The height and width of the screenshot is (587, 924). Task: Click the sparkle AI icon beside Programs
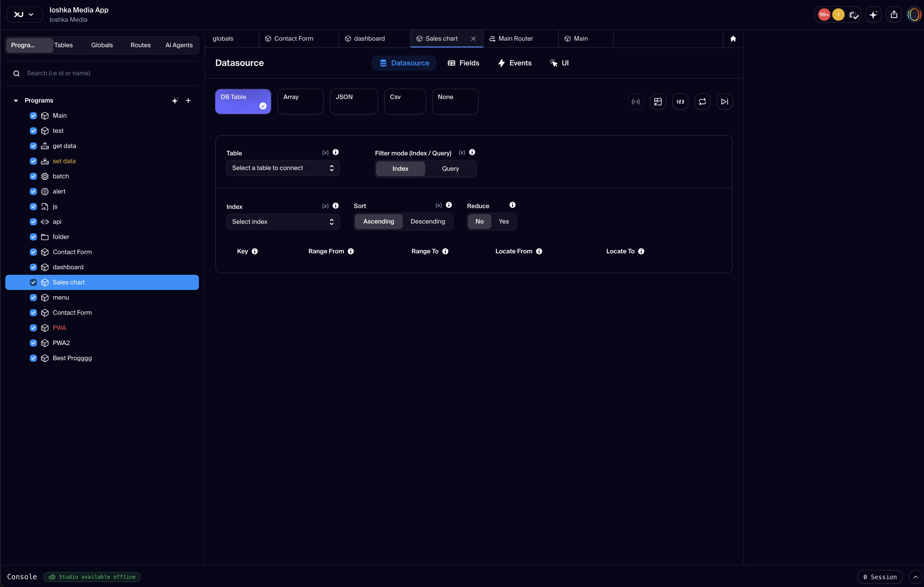[175, 101]
